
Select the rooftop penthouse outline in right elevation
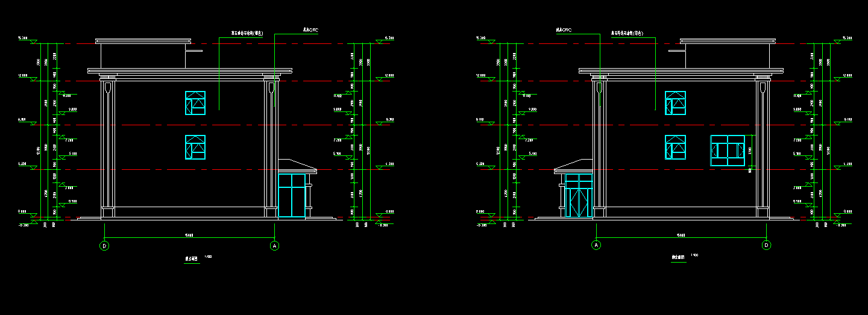tap(728, 55)
